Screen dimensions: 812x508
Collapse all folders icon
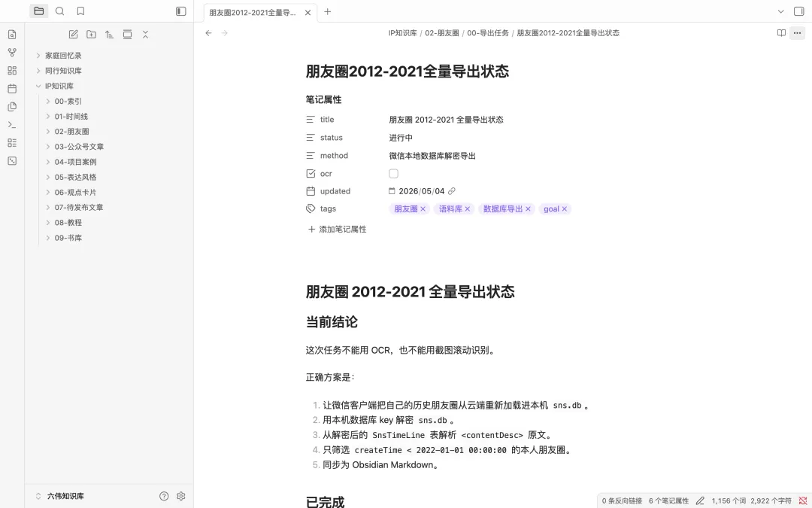[146, 34]
